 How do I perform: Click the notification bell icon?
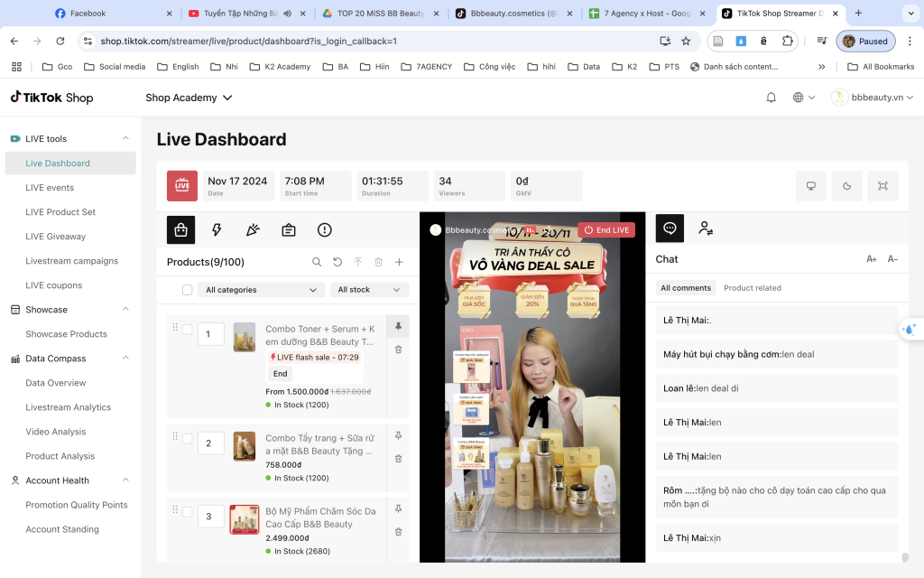(x=771, y=98)
